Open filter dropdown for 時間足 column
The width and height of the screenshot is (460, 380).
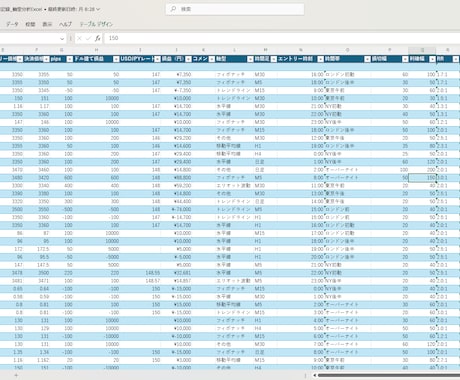[x=274, y=59]
